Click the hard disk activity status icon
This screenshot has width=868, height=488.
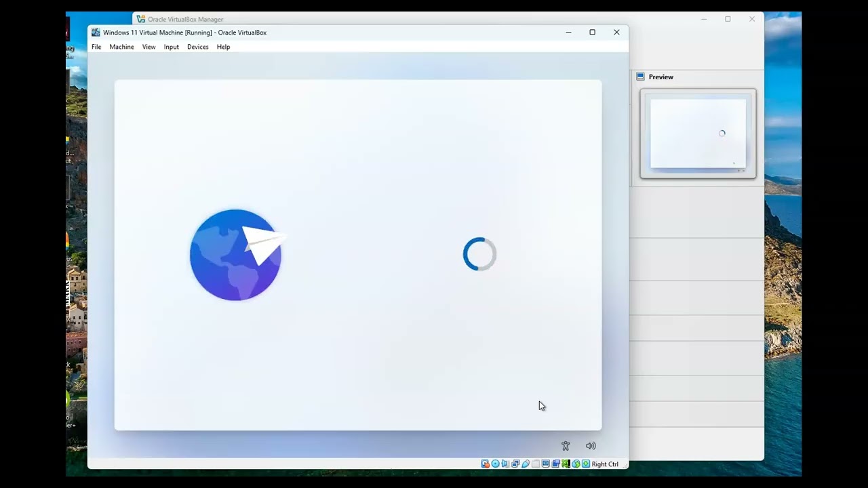click(486, 464)
